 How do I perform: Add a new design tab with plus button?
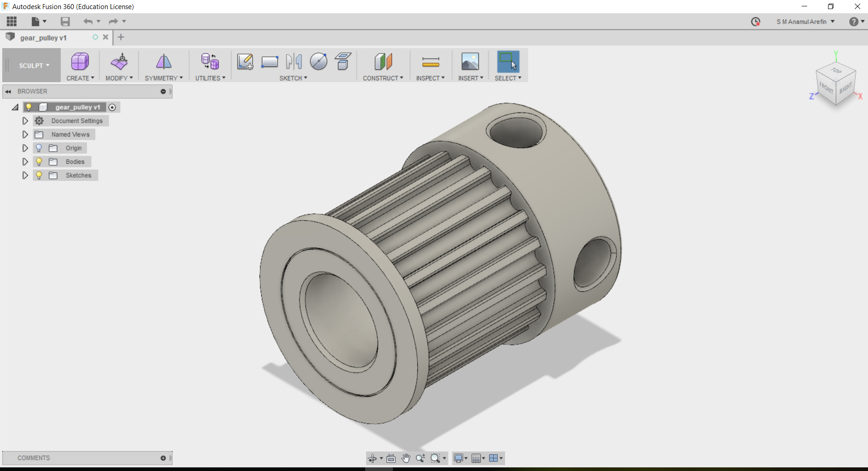point(121,37)
